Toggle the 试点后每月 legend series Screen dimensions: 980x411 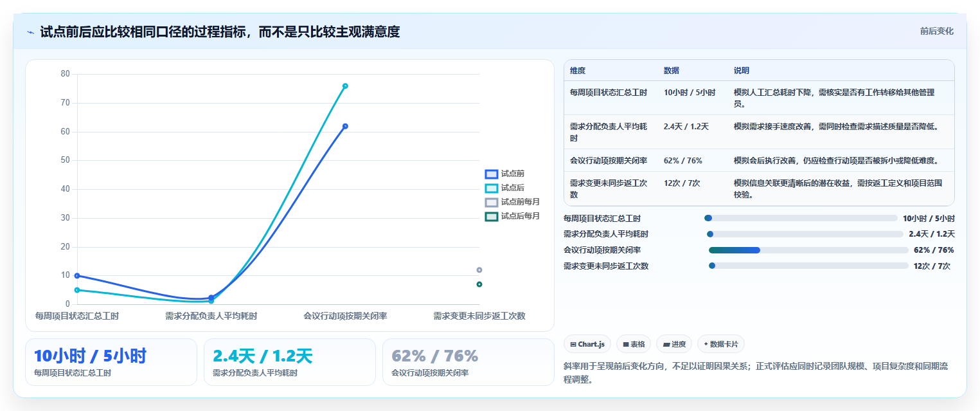tap(513, 216)
